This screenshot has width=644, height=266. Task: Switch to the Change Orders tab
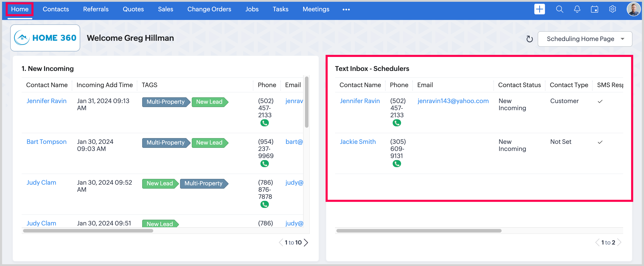[x=209, y=9]
